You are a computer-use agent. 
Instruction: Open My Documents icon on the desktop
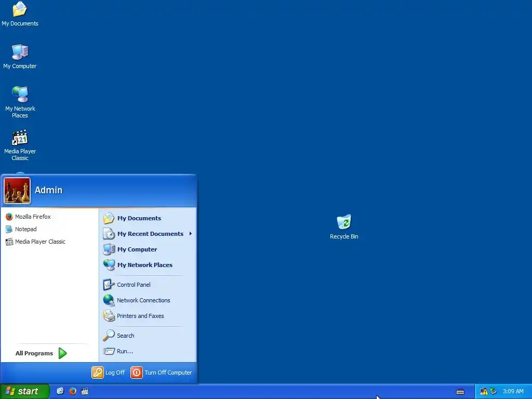pos(20,14)
